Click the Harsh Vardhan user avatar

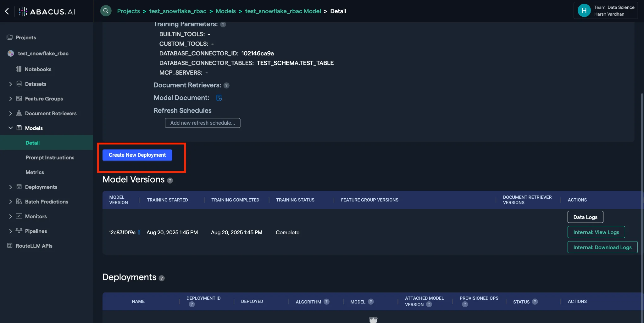(x=584, y=10)
